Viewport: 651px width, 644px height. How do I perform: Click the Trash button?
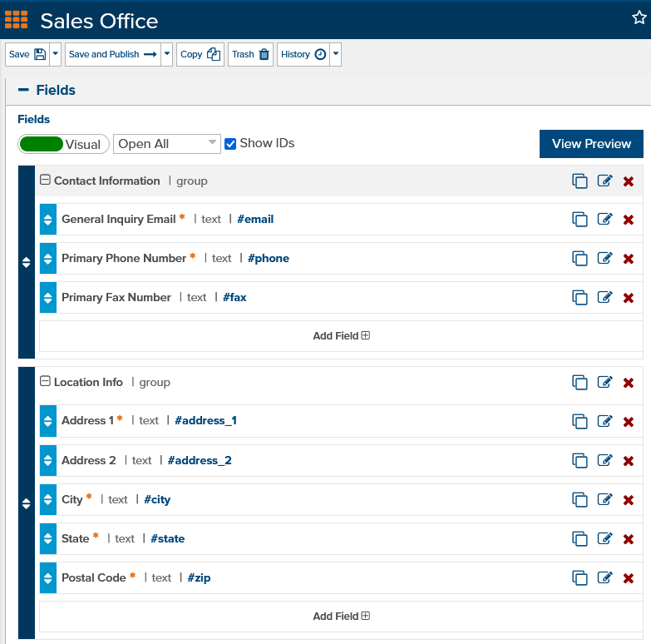[x=250, y=54]
